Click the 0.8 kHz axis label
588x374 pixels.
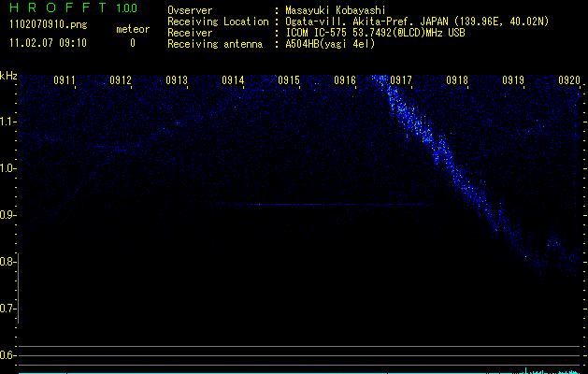(x=7, y=262)
